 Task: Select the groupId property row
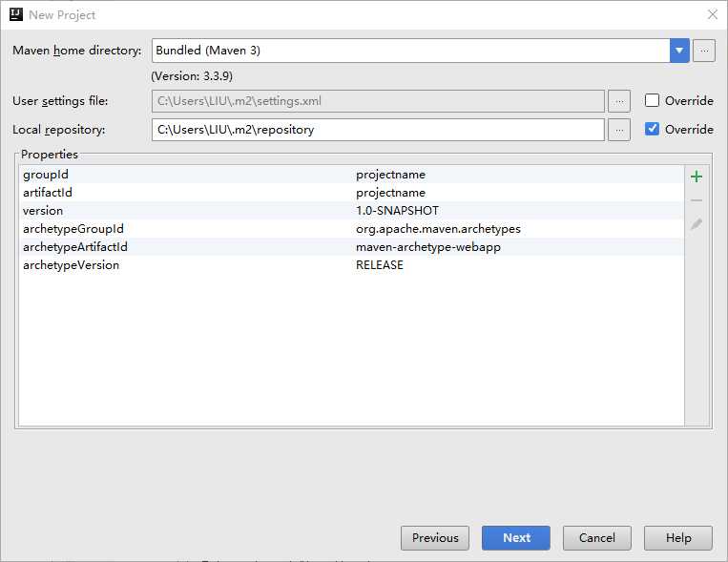[351, 175]
